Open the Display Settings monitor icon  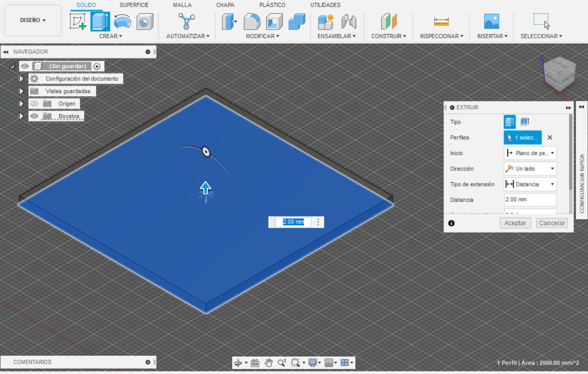(313, 363)
